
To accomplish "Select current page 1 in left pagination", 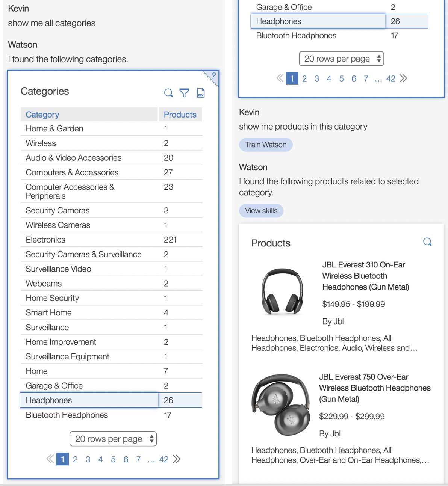I will tap(62, 459).
